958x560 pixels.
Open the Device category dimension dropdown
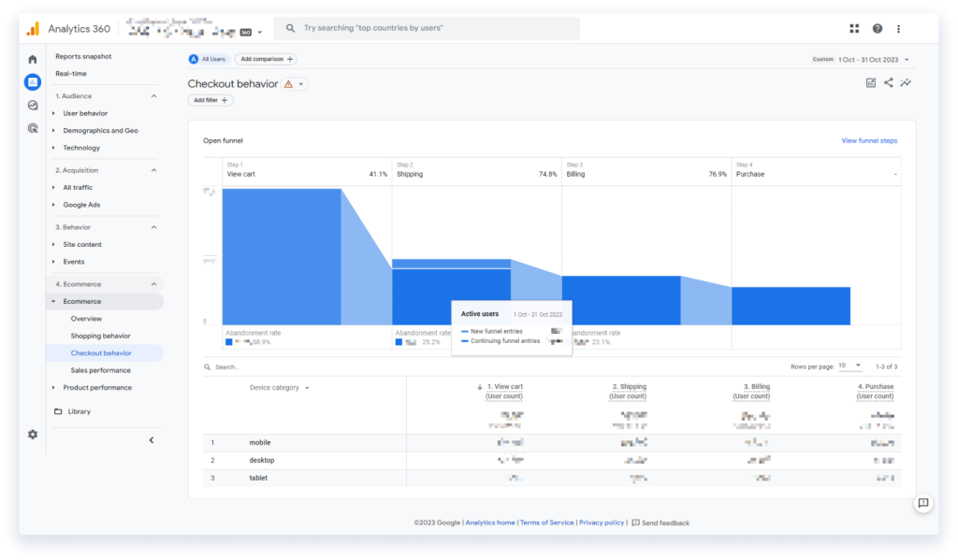pyautogui.click(x=283, y=386)
